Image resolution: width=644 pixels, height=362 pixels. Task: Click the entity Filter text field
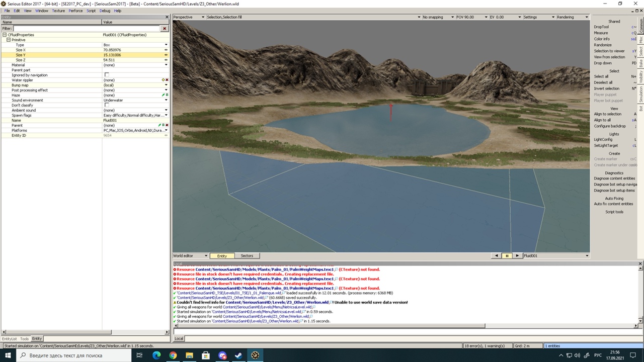click(87, 29)
